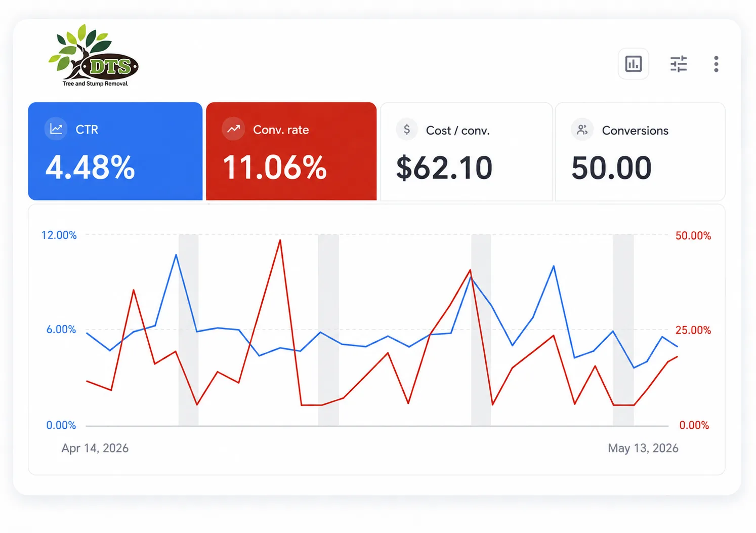Click the CTR line chart icon

[x=56, y=129]
